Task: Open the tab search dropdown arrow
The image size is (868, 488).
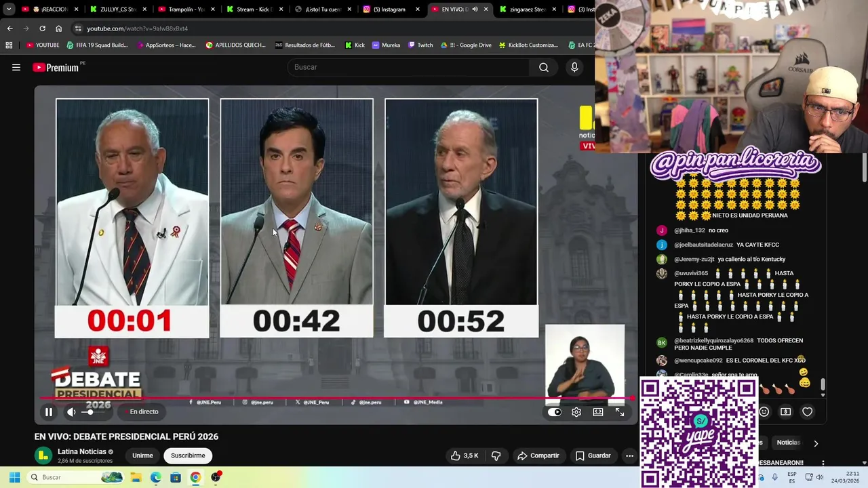Action: pyautogui.click(x=9, y=9)
